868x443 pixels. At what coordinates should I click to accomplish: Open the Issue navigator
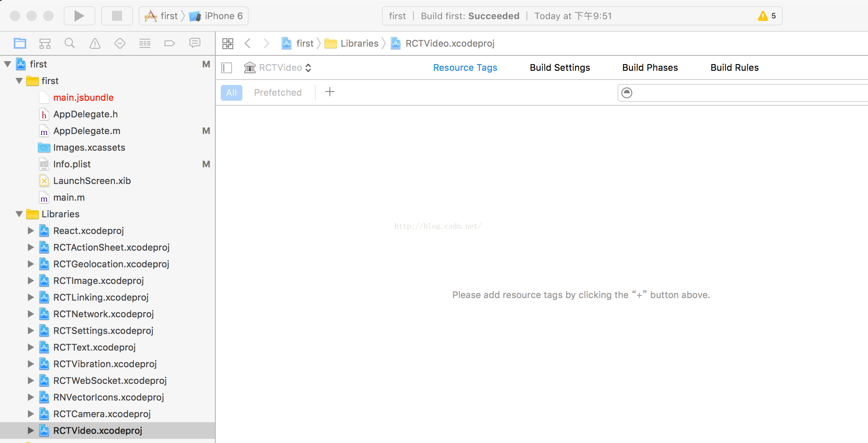[95, 43]
